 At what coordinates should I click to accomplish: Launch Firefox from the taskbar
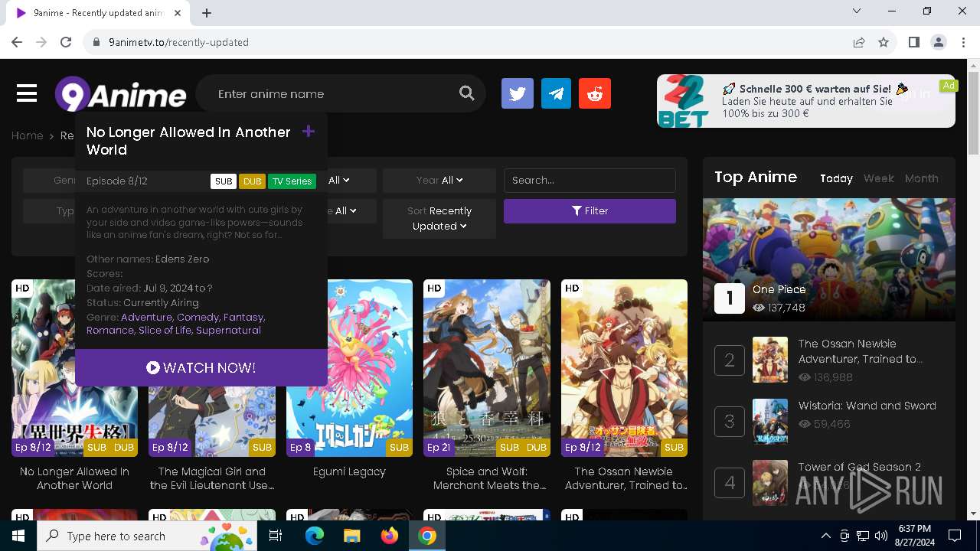point(389,536)
